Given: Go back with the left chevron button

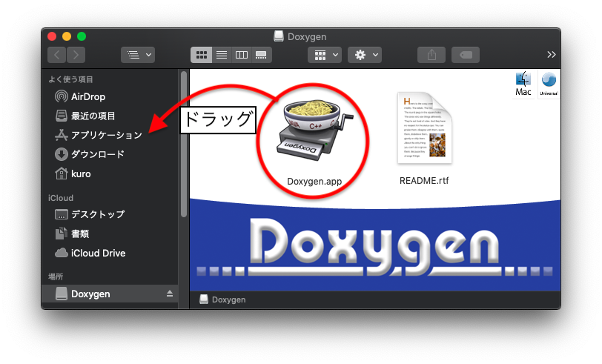Looking at the screenshot, I should tap(57, 55).
